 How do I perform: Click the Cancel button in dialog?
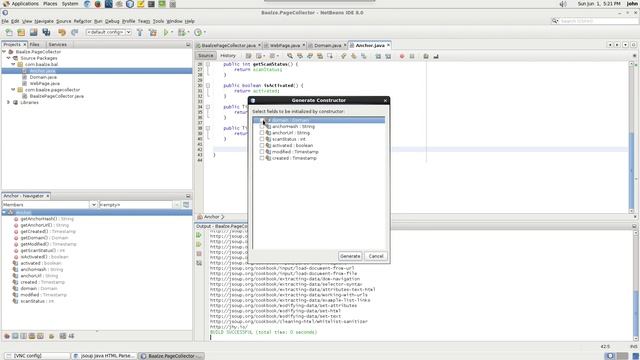(376, 256)
